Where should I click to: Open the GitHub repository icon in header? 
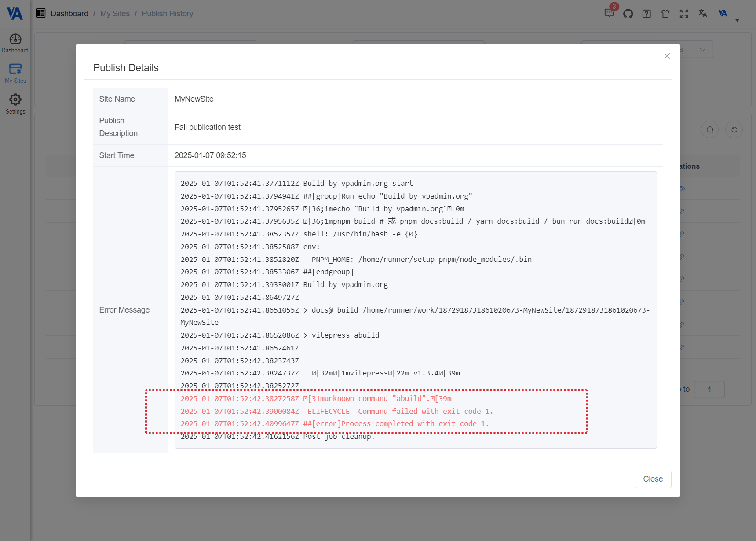point(628,14)
